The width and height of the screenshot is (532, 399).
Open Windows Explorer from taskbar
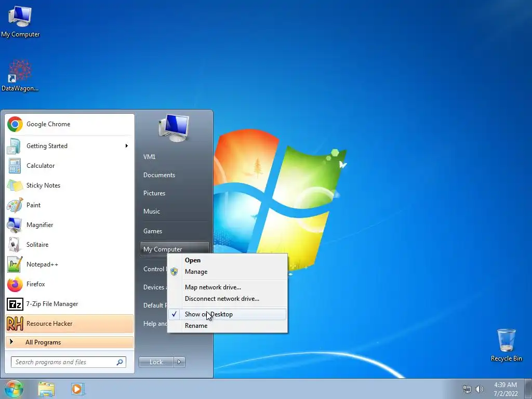[46, 389]
